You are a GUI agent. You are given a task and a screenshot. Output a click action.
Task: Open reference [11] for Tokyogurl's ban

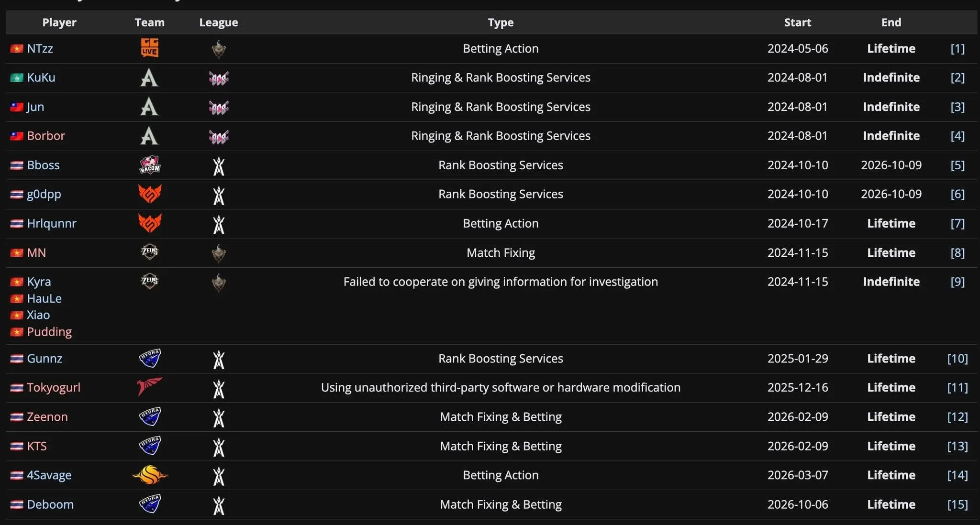pyautogui.click(x=958, y=387)
